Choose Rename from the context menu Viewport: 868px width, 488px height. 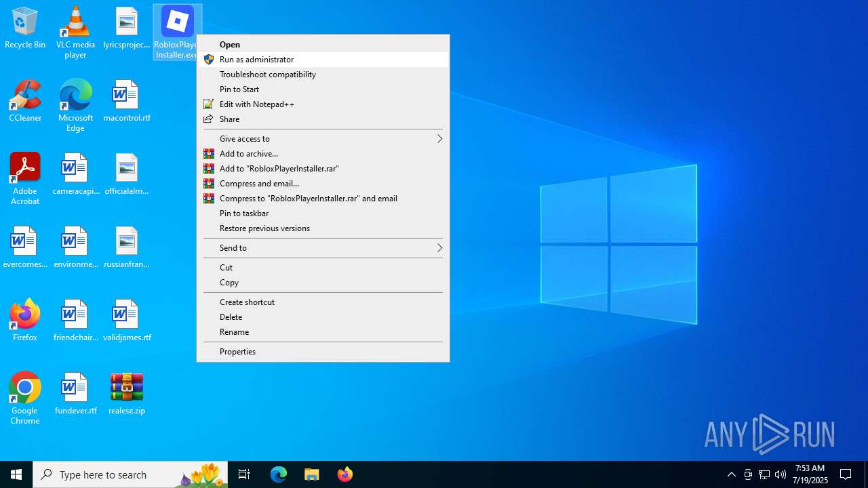[323, 332]
